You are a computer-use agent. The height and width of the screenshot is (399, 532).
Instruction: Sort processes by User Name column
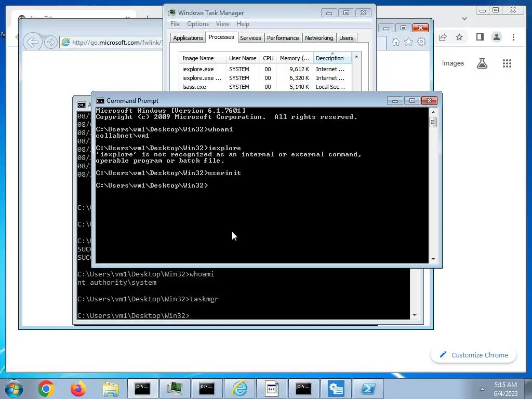(x=243, y=58)
